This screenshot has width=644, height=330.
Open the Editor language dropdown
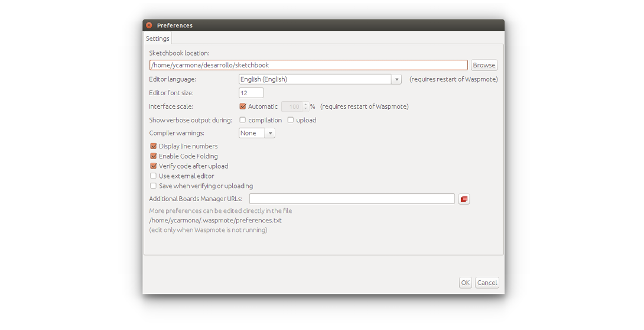320,79
